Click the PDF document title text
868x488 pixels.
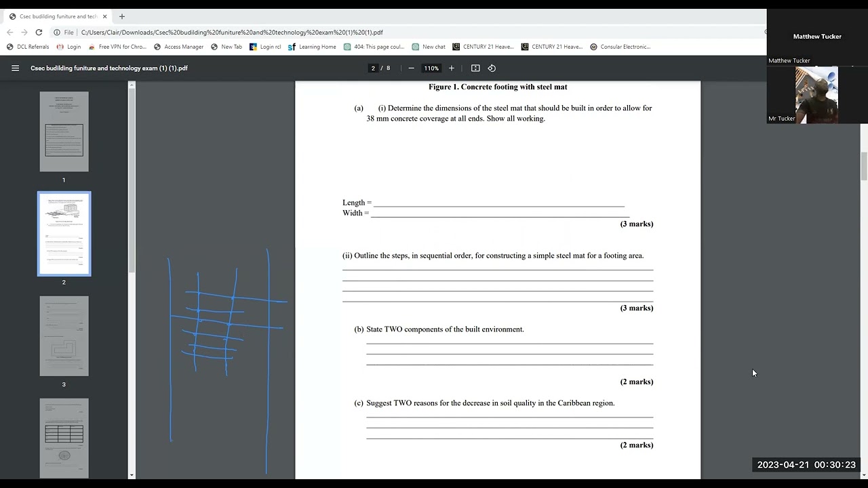tap(109, 68)
